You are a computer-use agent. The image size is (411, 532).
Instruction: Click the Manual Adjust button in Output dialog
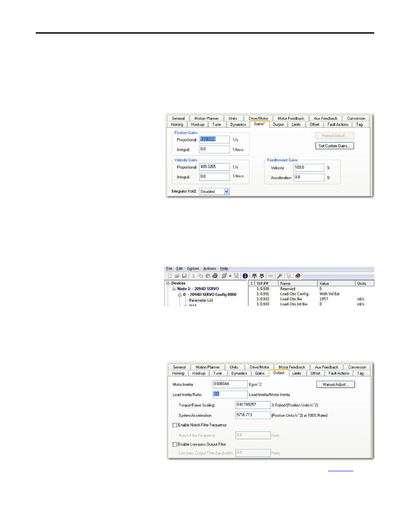(336, 384)
